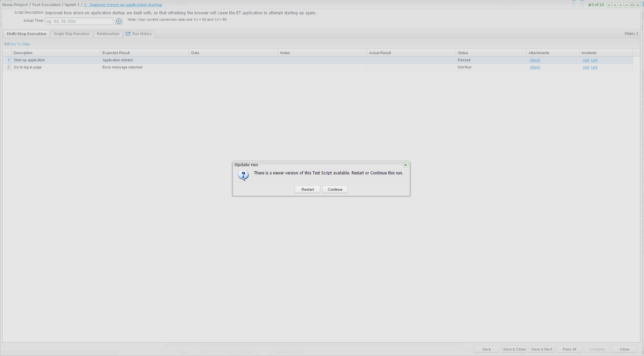This screenshot has width=644, height=356.
Task: Click Add incident for Go to log in page step
Action: click(585, 67)
